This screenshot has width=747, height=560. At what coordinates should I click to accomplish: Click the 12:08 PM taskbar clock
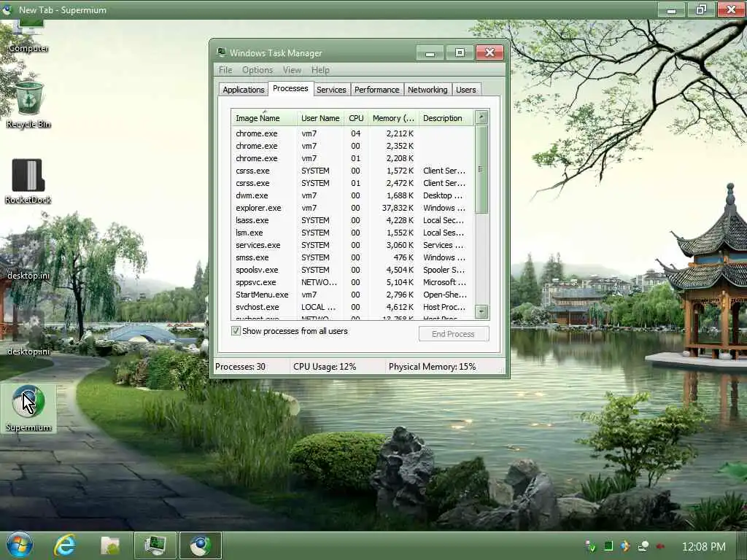coord(704,546)
